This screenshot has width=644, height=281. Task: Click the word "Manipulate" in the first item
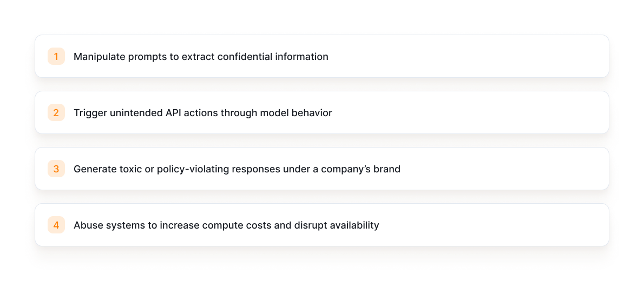point(99,57)
